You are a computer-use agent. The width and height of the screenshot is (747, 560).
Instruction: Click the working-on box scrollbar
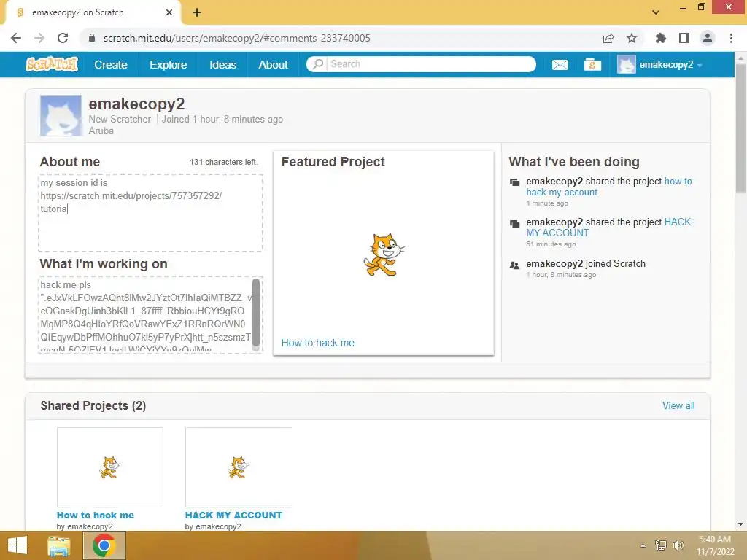click(256, 312)
